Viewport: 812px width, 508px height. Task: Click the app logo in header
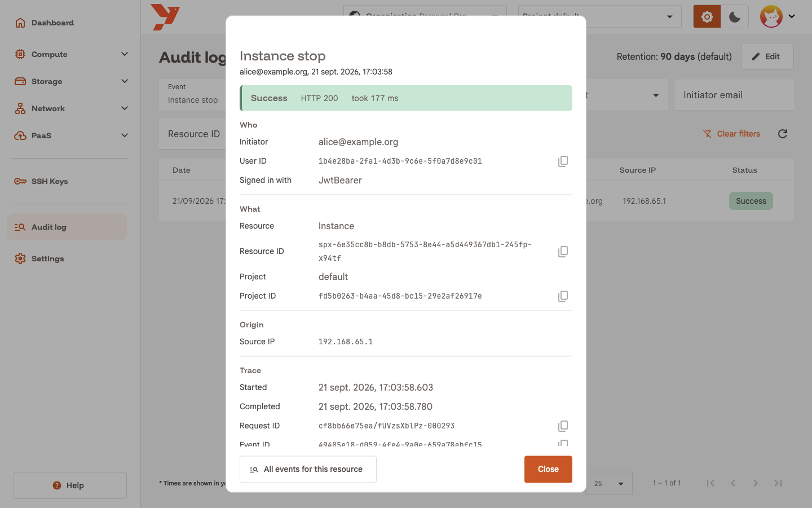[165, 17]
